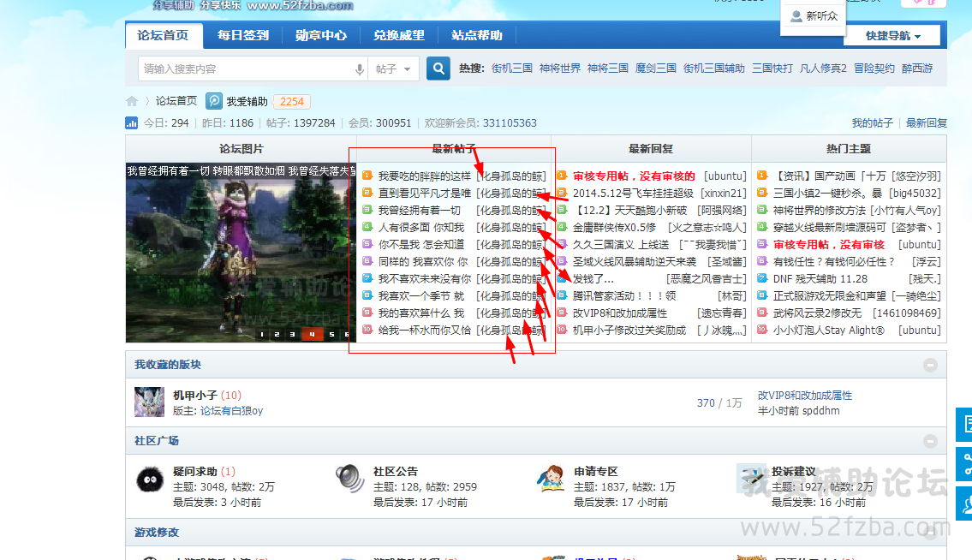The image size is (972, 560).
Task: Click the blue 我爱辅助 logo icon
Action: (214, 101)
